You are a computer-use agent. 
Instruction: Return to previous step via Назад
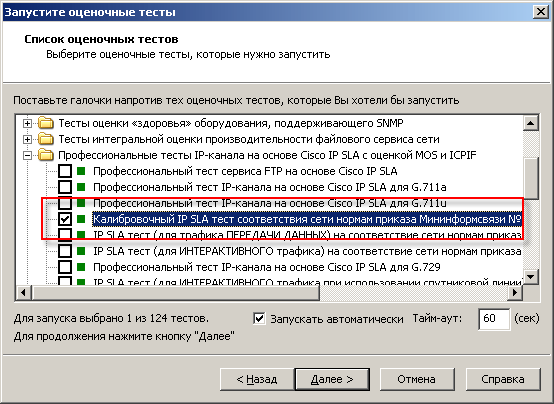257,379
